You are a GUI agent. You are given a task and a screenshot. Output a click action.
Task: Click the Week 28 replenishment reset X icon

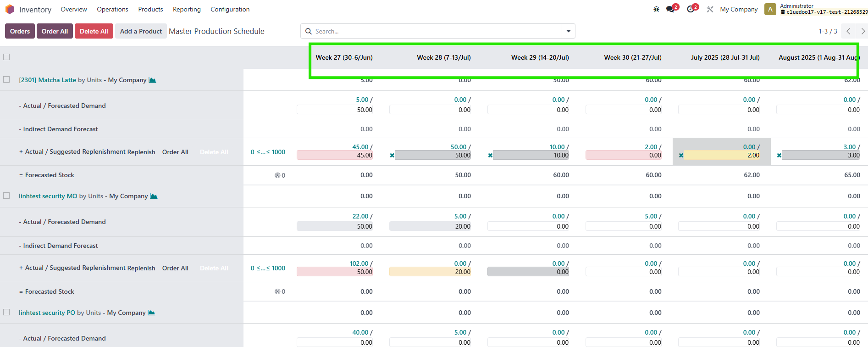click(392, 156)
